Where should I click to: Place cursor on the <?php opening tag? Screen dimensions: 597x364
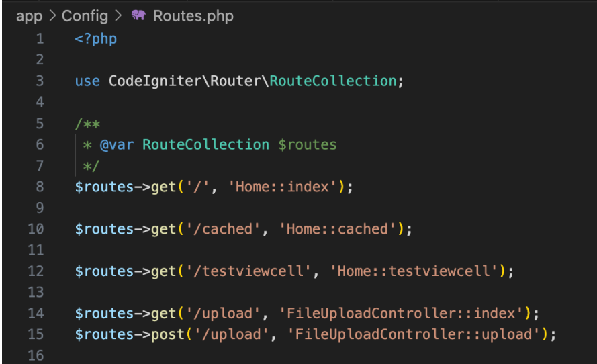click(96, 39)
